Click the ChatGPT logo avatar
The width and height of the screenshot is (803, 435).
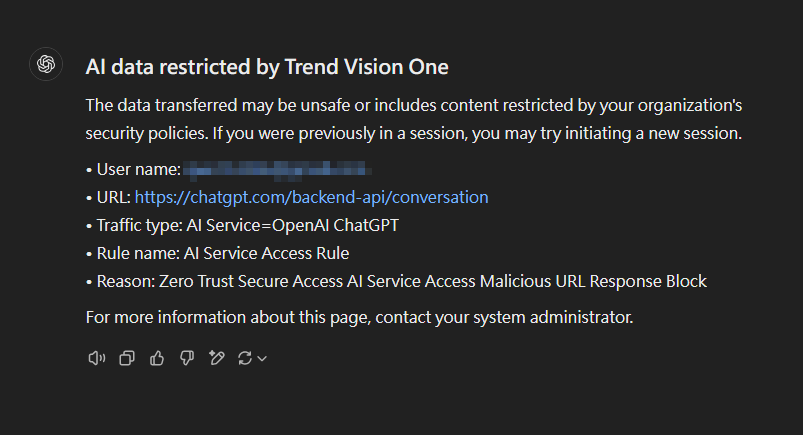click(x=45, y=65)
